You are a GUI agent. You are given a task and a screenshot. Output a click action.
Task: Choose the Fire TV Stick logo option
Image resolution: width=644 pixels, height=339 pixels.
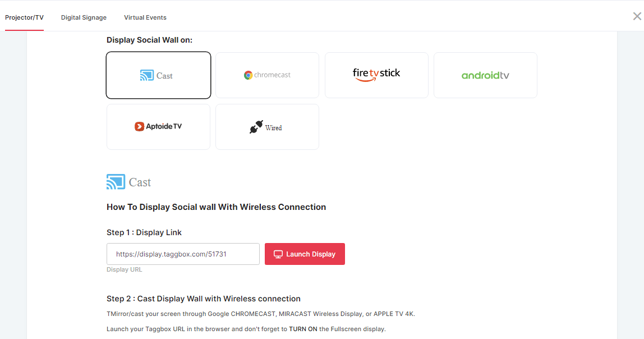click(x=376, y=75)
